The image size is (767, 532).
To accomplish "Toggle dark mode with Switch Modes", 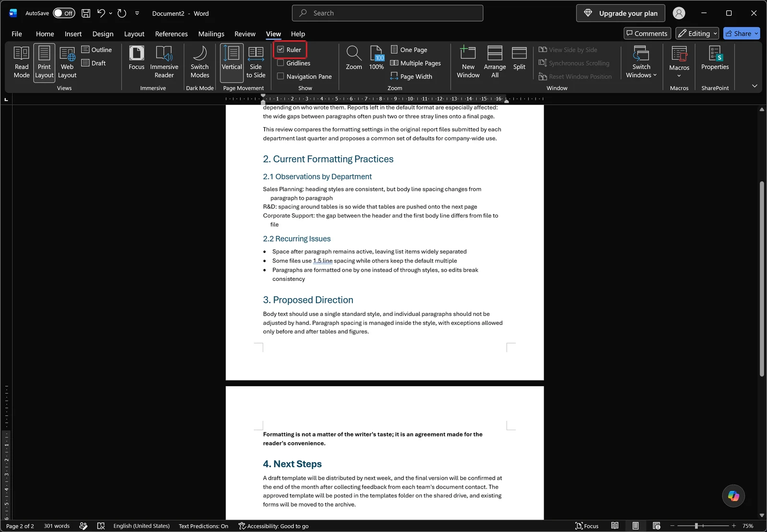I will coord(200,62).
